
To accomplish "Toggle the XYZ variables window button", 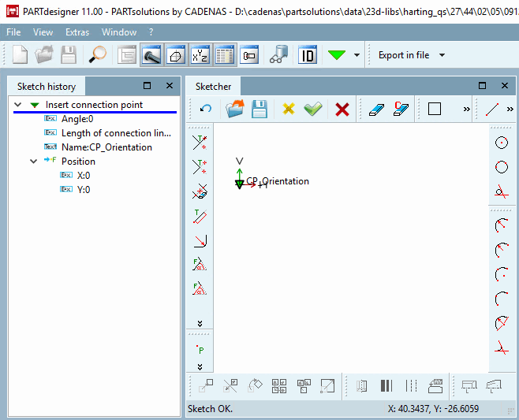I will (200, 54).
